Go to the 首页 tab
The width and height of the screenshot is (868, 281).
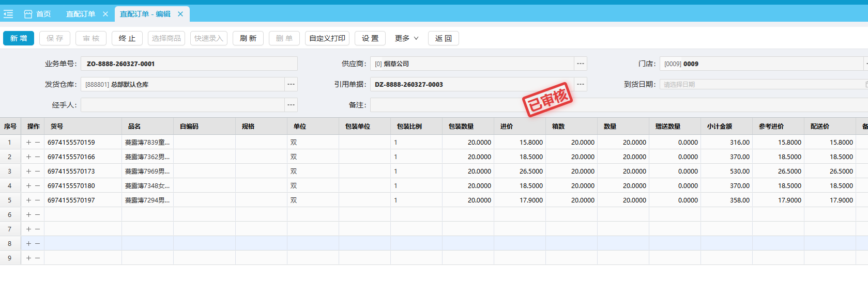[43, 14]
